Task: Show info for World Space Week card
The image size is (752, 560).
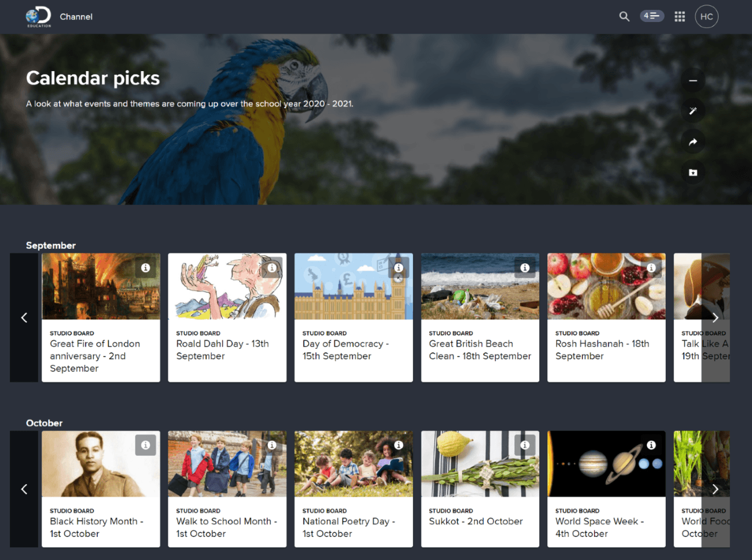Action: (651, 445)
